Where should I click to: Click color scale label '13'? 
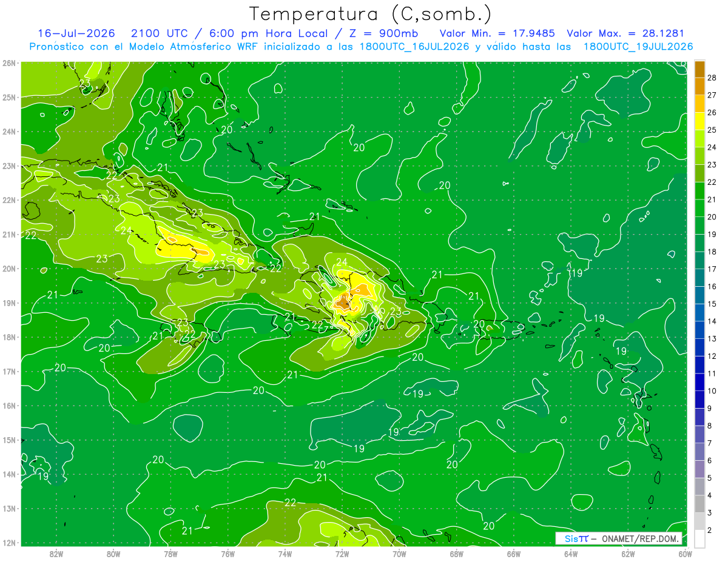coord(712,339)
